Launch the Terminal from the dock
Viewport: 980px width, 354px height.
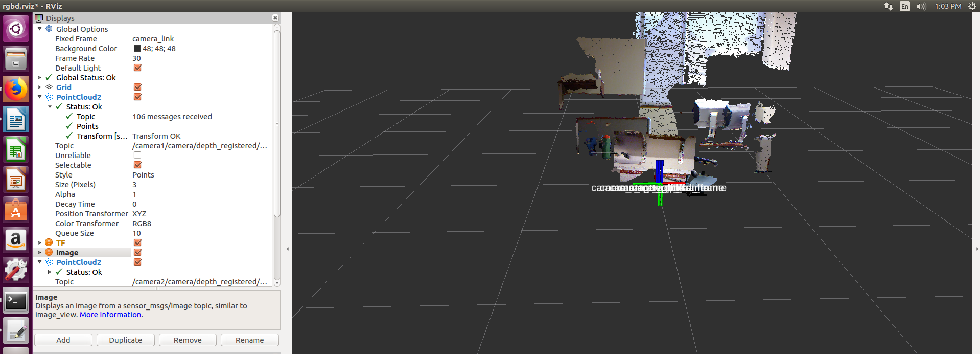coord(16,301)
